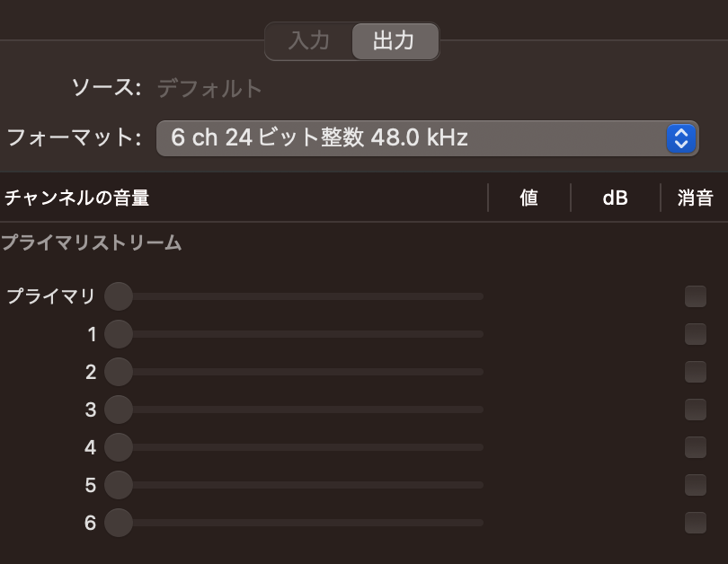The width and height of the screenshot is (728, 564).
Task: Click channel 4 volume slider knob
Action: [119, 447]
